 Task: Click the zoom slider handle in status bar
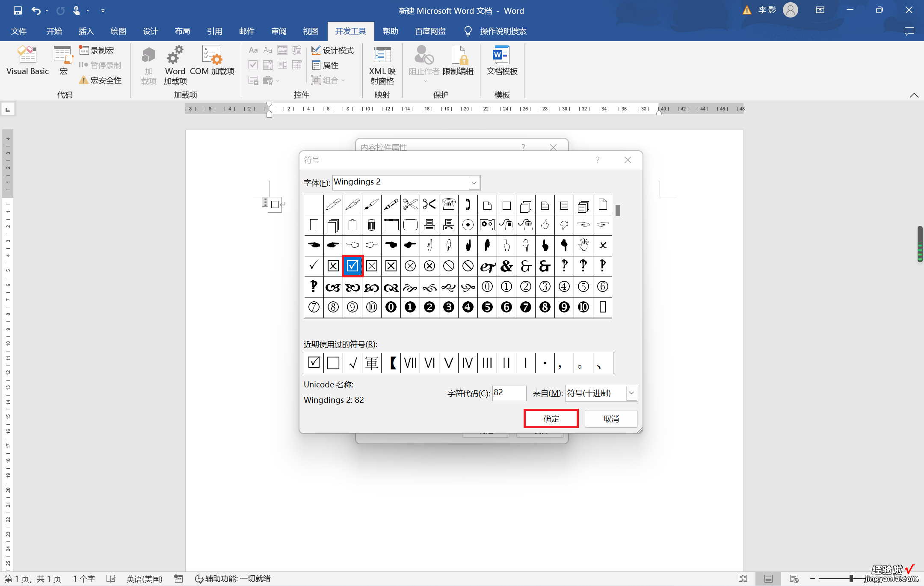pyautogui.click(x=851, y=579)
